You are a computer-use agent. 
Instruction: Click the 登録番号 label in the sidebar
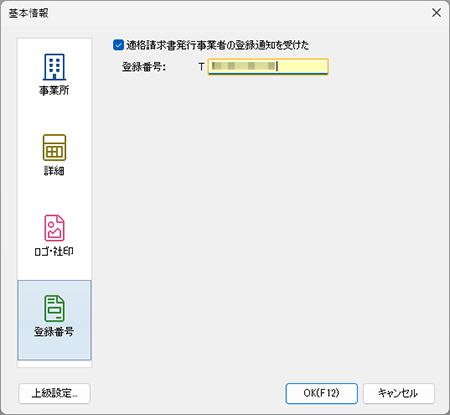[x=54, y=332]
